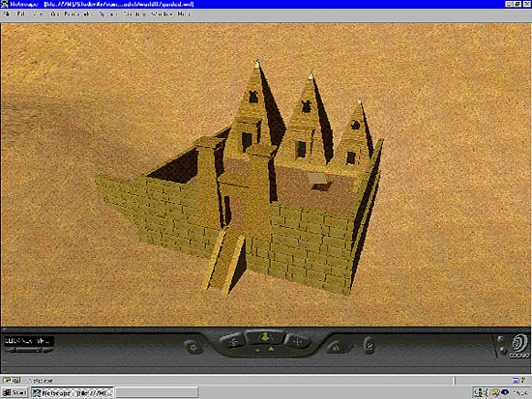The image size is (532, 399).
Task: Open the Help menu
Action: [184, 14]
